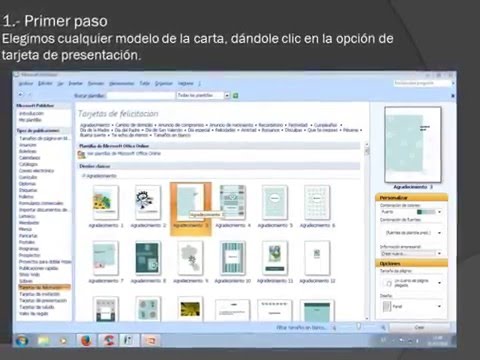
Task: Select Formularios comerciales publication type
Action: [x=41, y=203]
